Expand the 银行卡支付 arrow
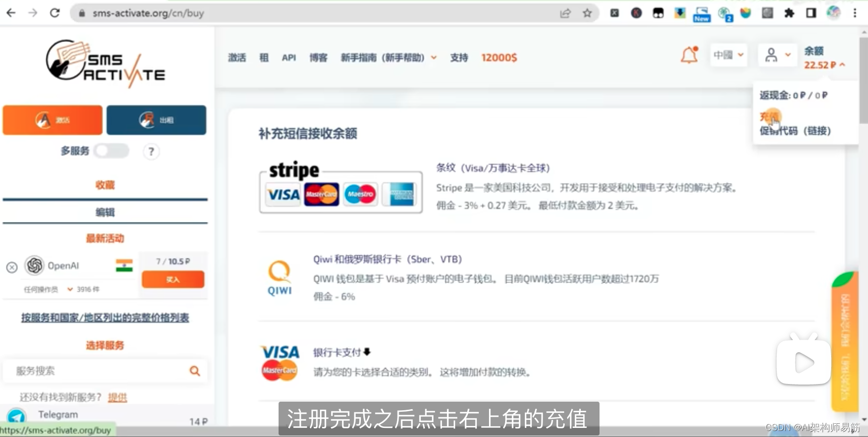 pyautogui.click(x=367, y=352)
